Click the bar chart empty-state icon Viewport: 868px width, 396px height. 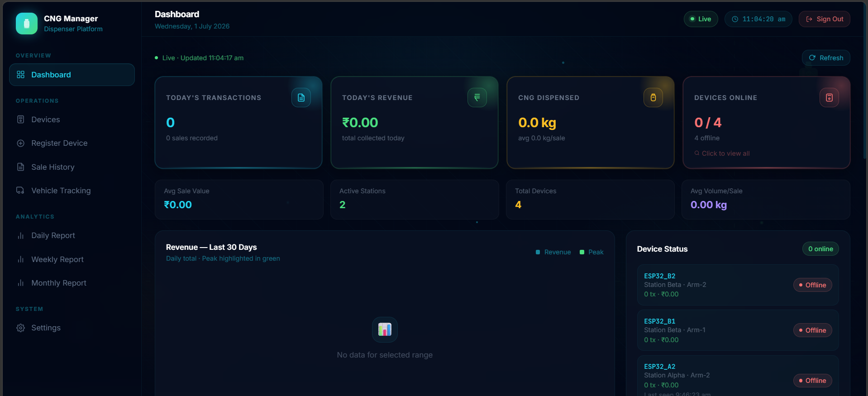[x=385, y=329]
